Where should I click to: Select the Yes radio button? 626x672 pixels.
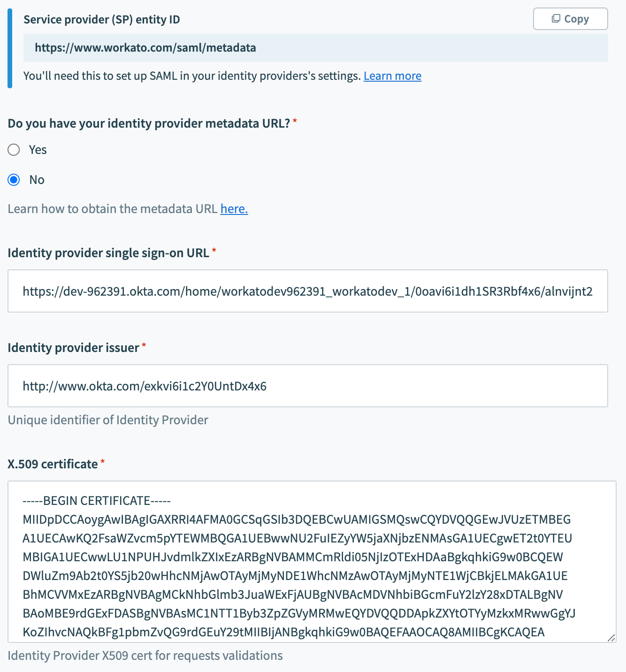(x=14, y=150)
